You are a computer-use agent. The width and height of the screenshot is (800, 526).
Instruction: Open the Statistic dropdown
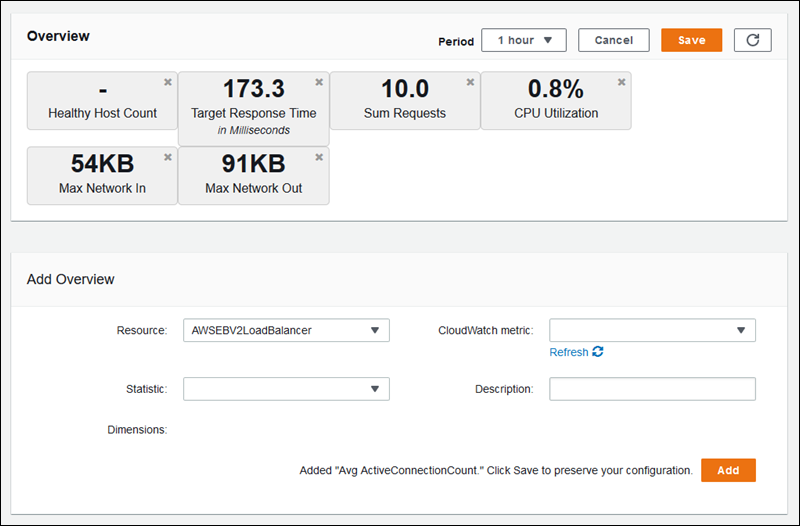click(286, 389)
